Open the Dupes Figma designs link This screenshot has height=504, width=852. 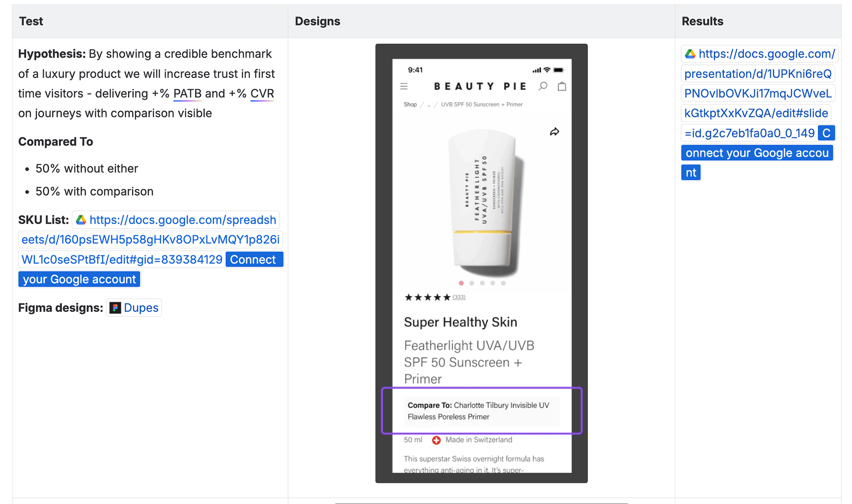click(x=141, y=308)
